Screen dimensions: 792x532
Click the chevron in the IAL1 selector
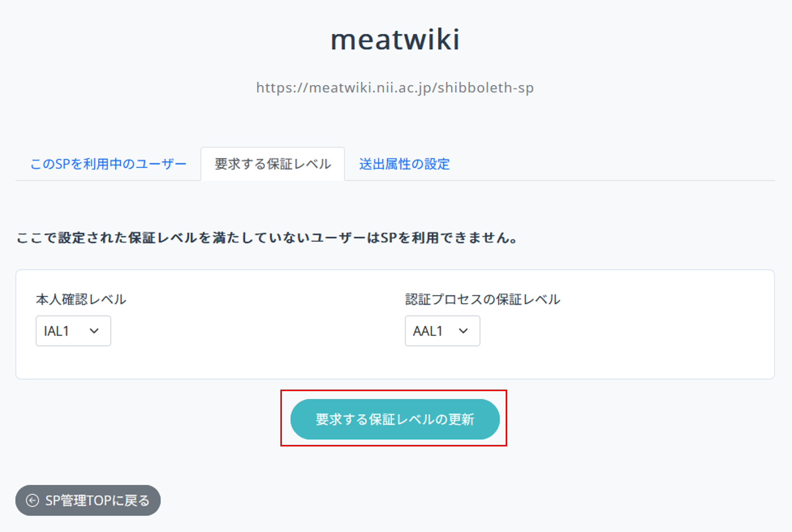(x=94, y=331)
